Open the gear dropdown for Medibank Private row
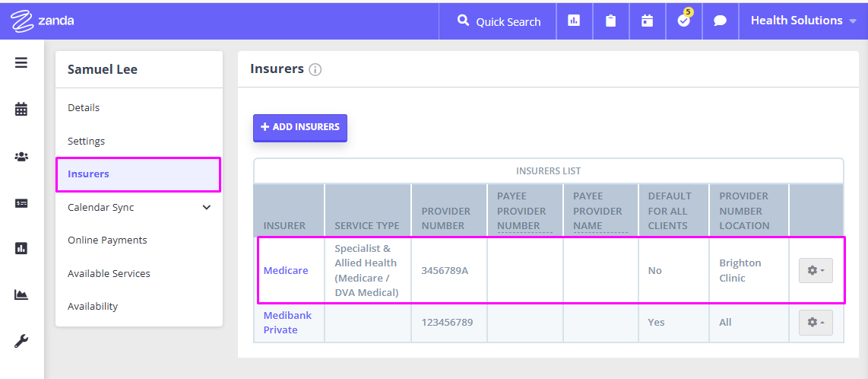The height and width of the screenshot is (379, 868). point(816,322)
